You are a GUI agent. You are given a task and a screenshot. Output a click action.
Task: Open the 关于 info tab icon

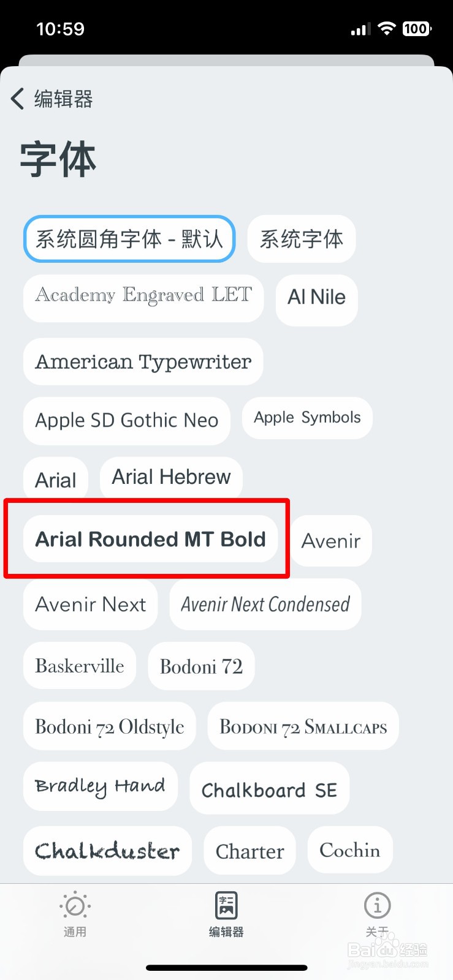377,906
